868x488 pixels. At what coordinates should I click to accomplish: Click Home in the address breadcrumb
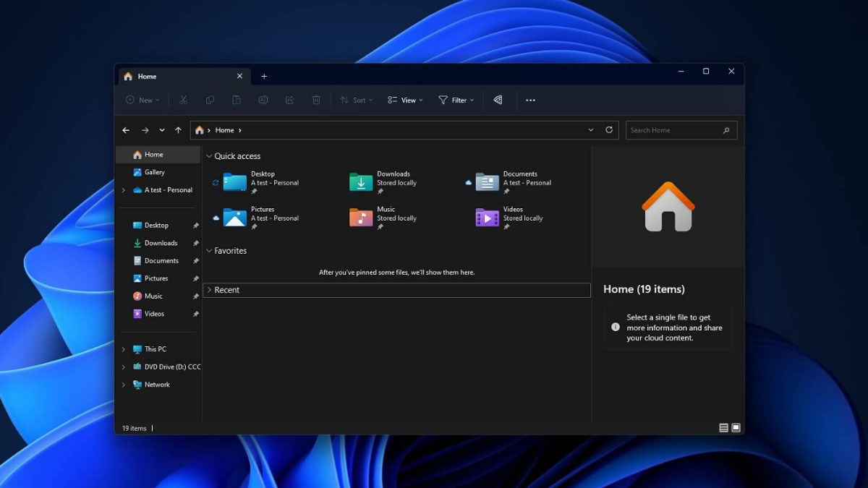click(x=224, y=130)
